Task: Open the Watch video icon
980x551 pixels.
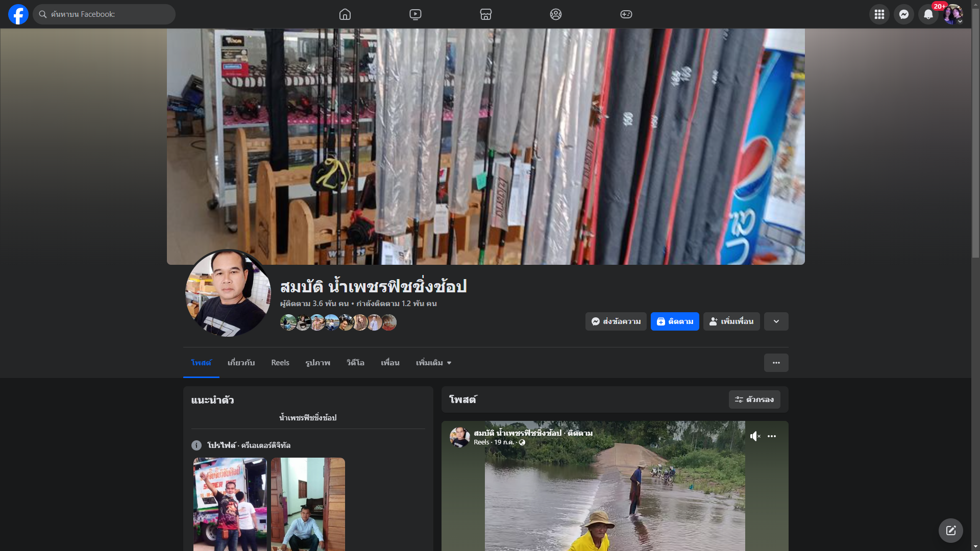Action: (x=415, y=14)
